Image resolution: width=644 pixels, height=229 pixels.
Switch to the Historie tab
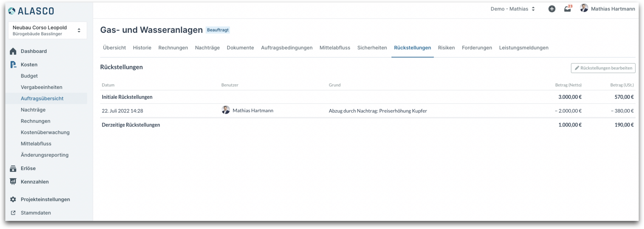[x=142, y=48]
